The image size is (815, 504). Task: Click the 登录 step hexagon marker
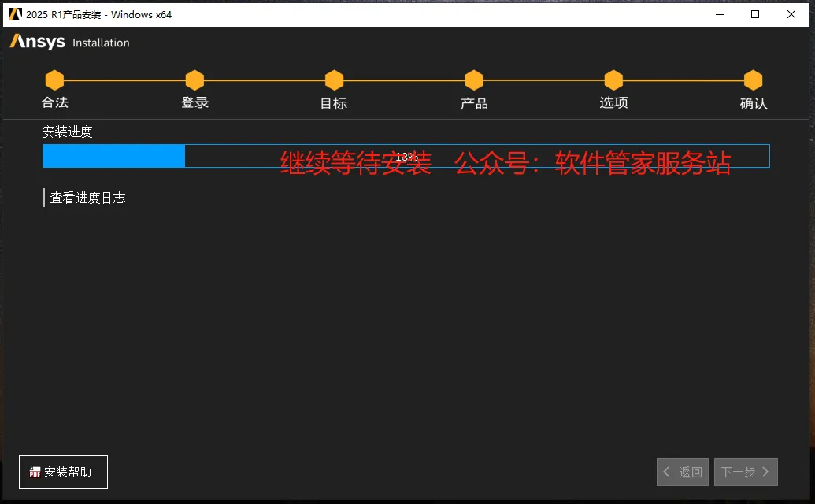coord(194,80)
